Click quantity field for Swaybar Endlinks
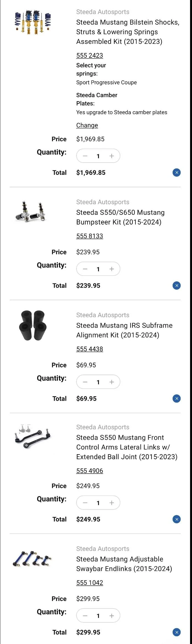The width and height of the screenshot is (192, 644). [x=98, y=616]
